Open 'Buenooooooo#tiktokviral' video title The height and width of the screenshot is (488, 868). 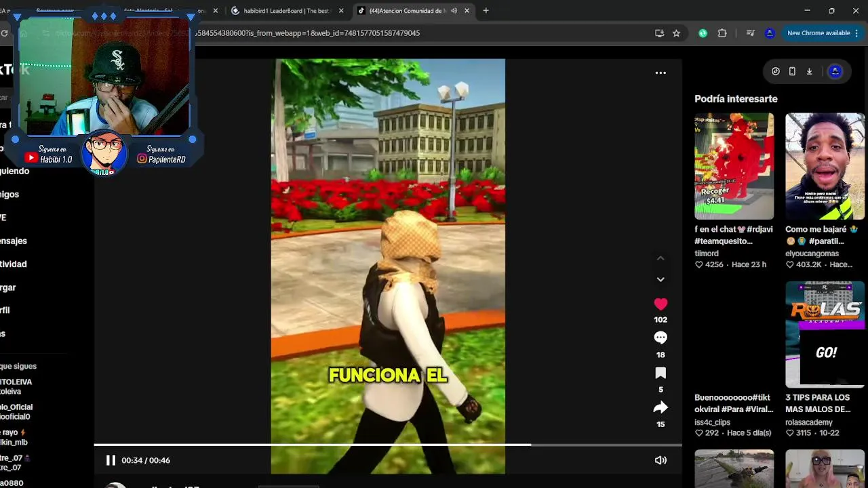tap(734, 403)
